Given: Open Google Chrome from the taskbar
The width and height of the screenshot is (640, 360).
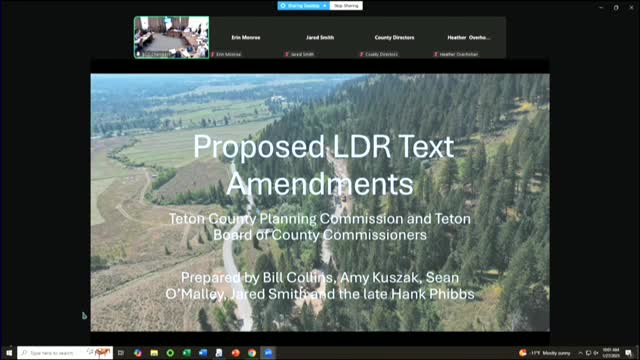Looking at the screenshot, I should click(252, 353).
